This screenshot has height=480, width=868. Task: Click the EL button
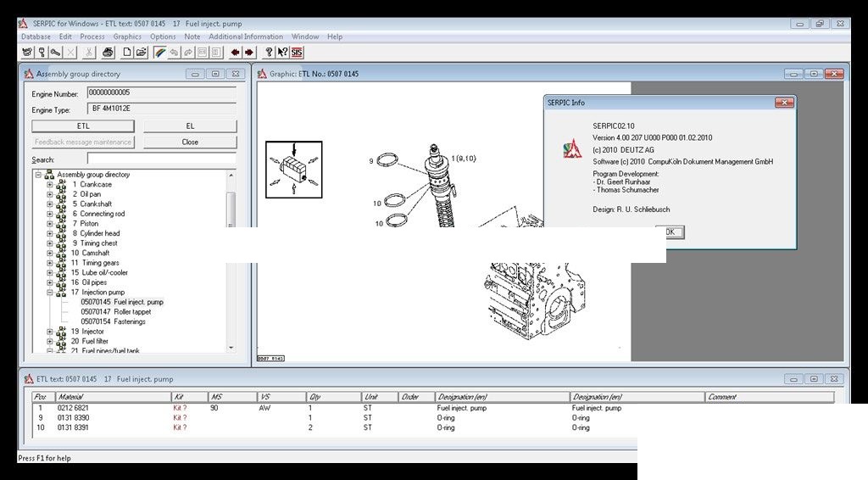pos(190,126)
